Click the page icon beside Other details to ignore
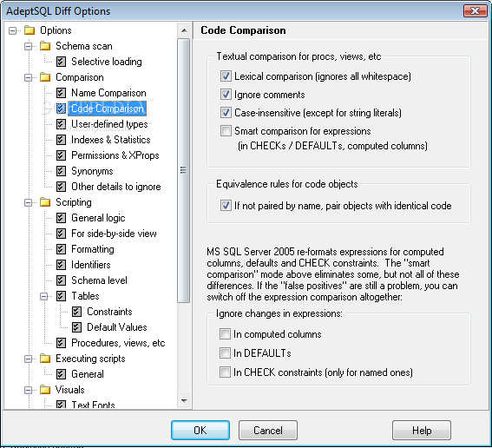492x448 pixels. 61,187
